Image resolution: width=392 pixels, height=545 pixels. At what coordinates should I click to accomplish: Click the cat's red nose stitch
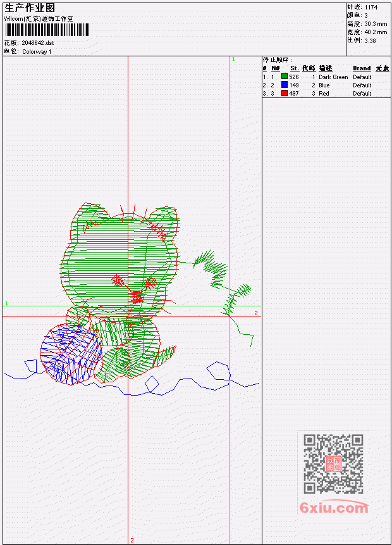coord(137,296)
